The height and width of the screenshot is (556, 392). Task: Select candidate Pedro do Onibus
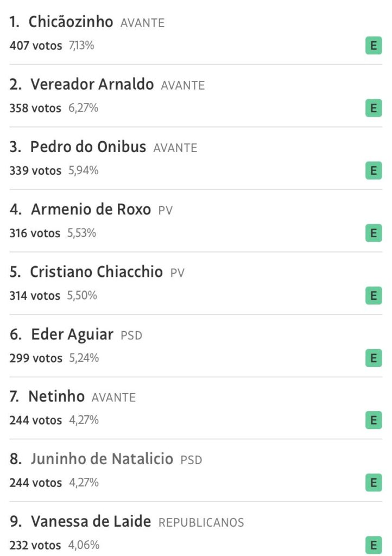(88, 147)
